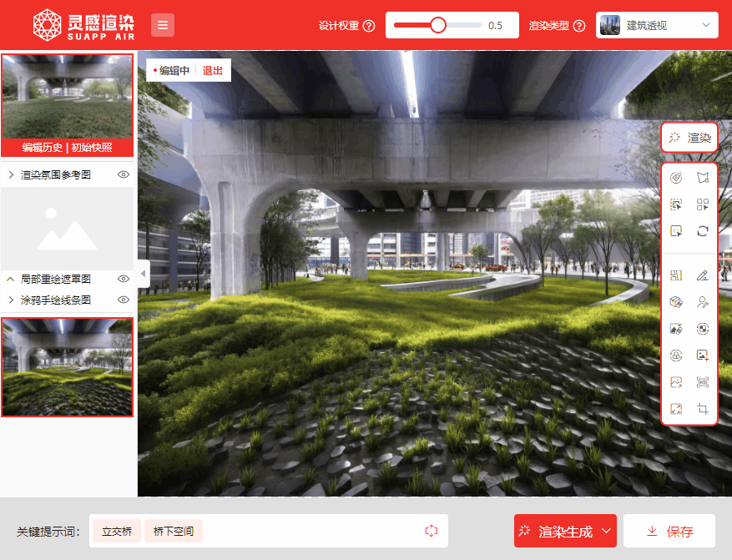Toggle visibility of 渲染氛围参考图
This screenshot has height=560, width=732.
pos(124,175)
